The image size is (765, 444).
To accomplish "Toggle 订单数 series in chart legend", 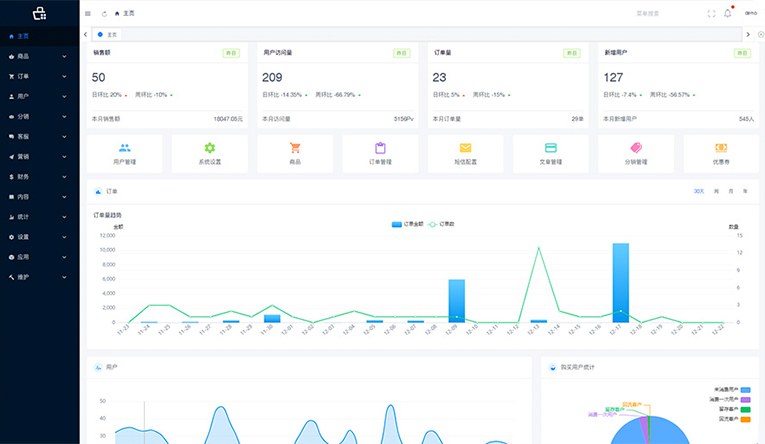I will click(442, 224).
